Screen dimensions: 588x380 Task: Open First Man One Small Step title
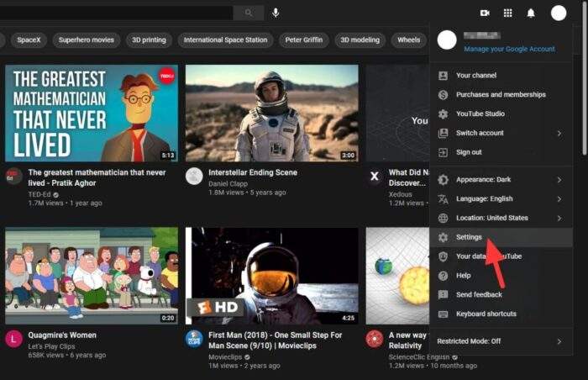point(276,340)
